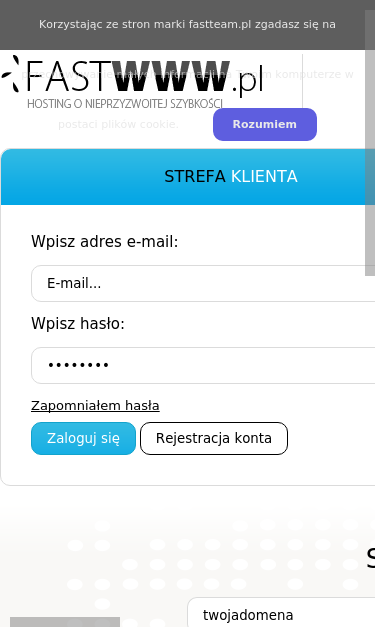The height and width of the screenshot is (627, 375).
Task: Select the STREFA KLIENTA panel header
Action: tap(188, 177)
